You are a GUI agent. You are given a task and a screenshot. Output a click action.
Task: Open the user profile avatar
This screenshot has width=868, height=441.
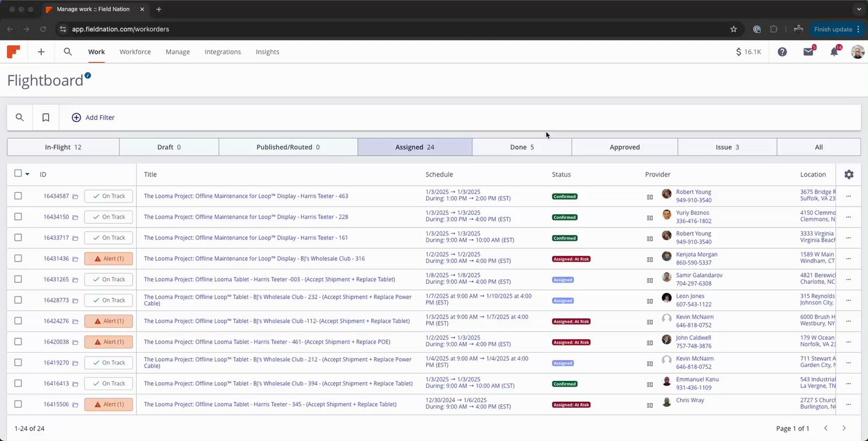[858, 52]
